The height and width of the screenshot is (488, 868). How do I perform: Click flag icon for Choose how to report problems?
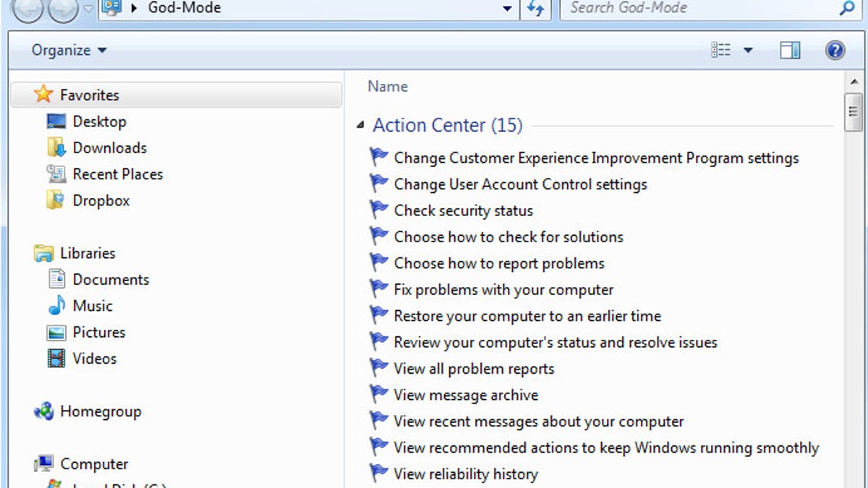379,263
